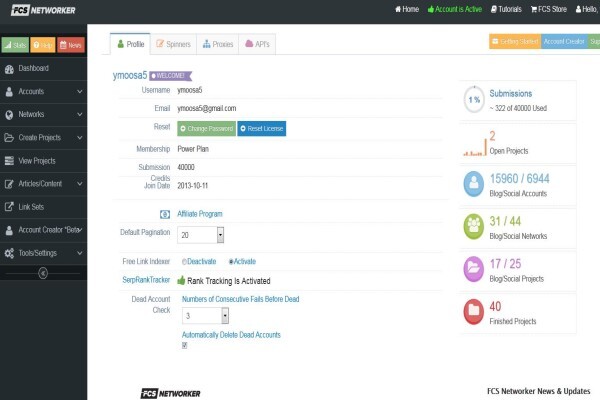The height and width of the screenshot is (400, 600).
Task: Open View Projects in sidebar
Action: pos(43,161)
